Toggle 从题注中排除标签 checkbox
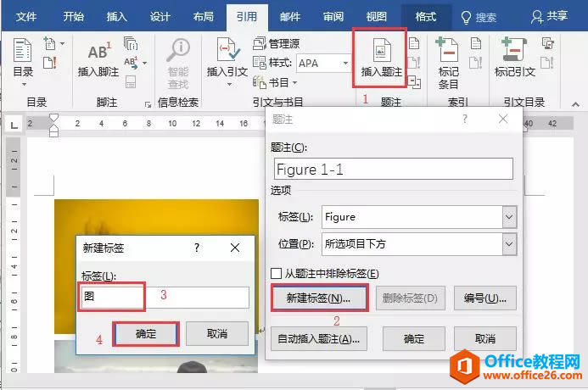Viewport: 588px width, 390px height. 276,273
